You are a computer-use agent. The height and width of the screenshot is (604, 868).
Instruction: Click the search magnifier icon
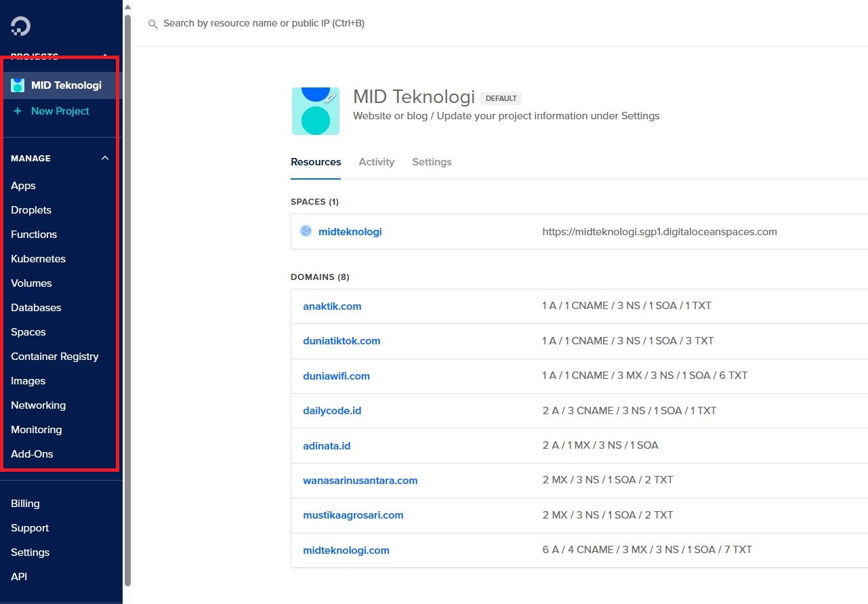152,23
